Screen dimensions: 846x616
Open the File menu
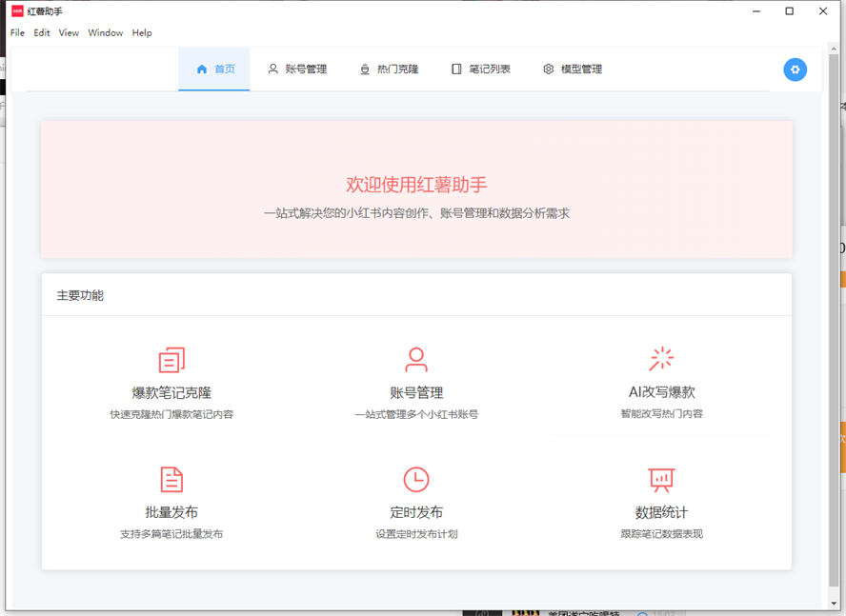point(16,32)
